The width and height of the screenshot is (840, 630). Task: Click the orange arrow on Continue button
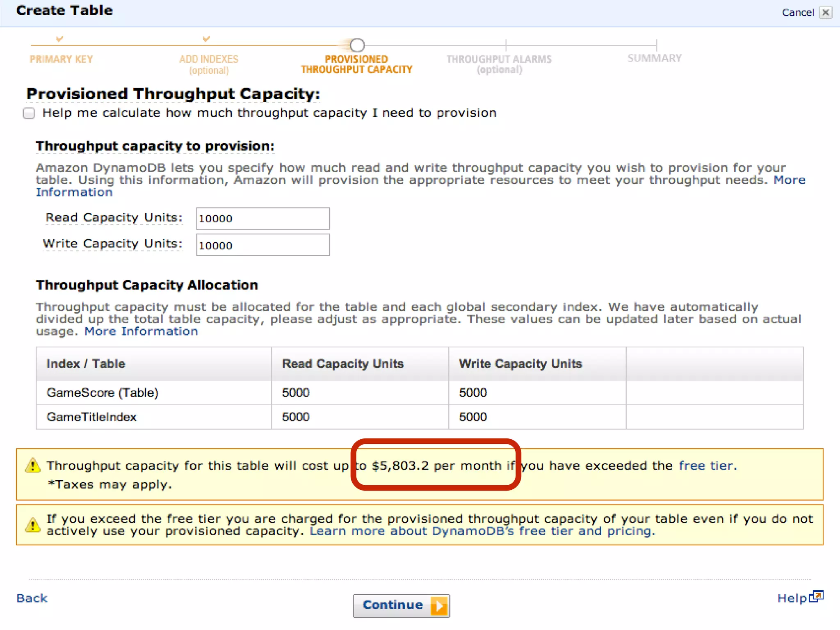point(439,606)
